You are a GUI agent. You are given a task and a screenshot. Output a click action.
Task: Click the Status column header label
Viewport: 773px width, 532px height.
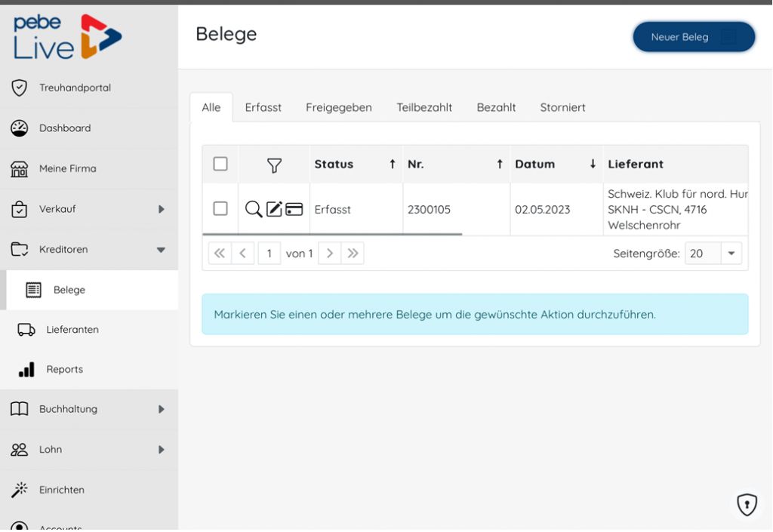click(x=334, y=164)
